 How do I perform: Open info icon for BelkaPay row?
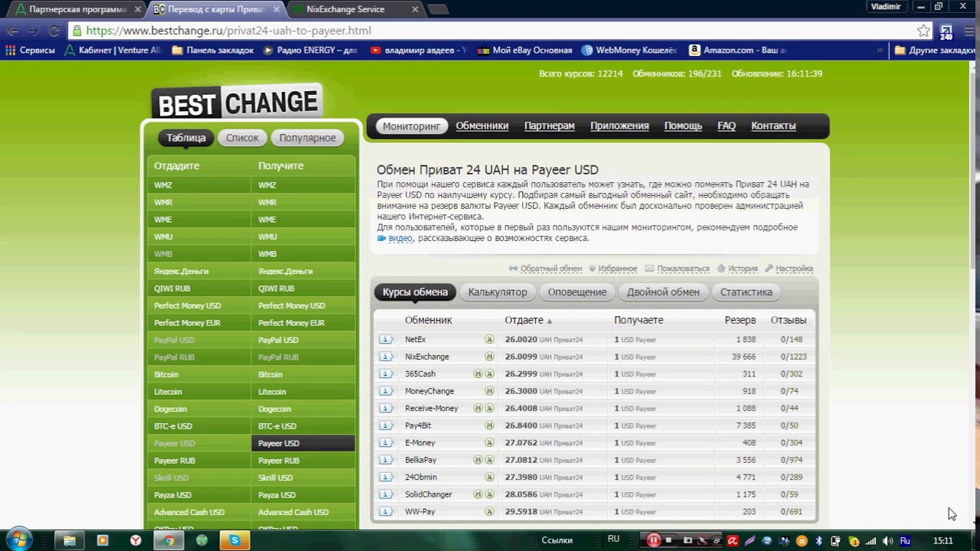[386, 460]
